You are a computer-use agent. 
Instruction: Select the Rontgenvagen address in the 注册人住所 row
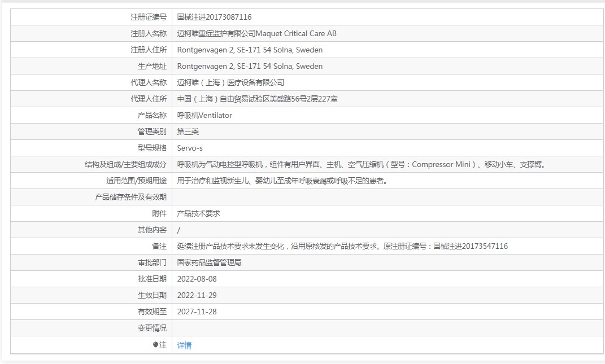coord(250,50)
